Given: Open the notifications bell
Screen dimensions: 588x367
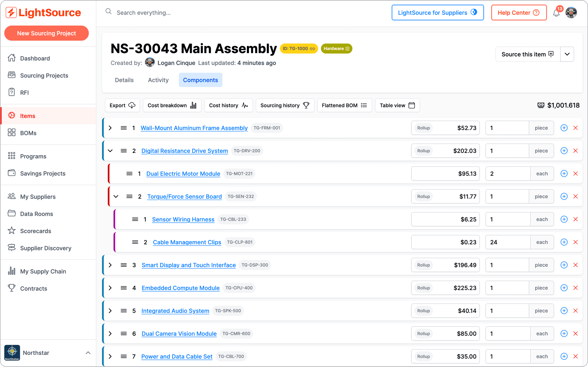Looking at the screenshot, I should click(556, 13).
